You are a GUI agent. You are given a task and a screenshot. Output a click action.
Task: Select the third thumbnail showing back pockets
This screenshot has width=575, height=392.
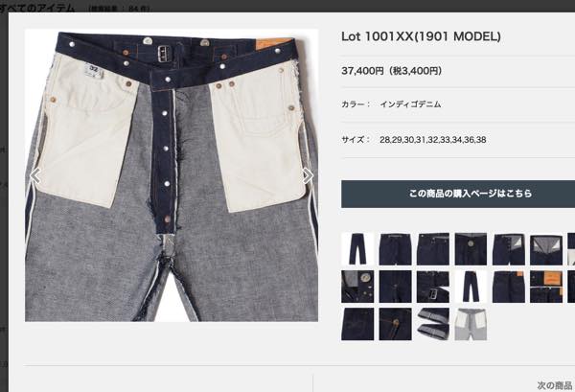click(433, 249)
